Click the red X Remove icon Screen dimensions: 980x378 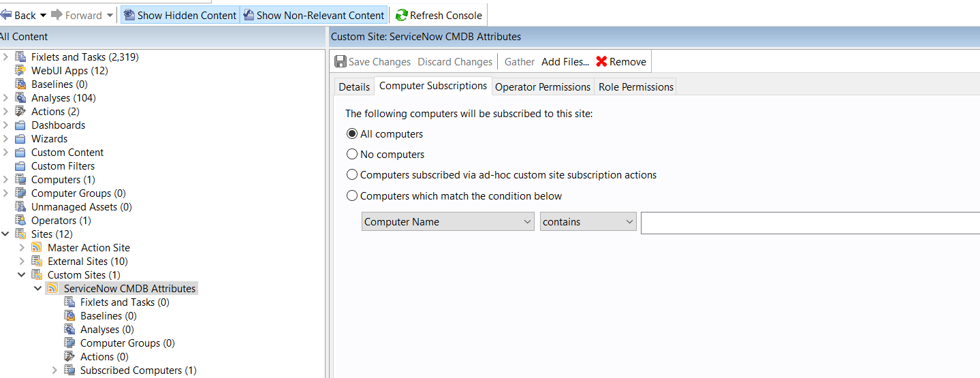[x=601, y=61]
